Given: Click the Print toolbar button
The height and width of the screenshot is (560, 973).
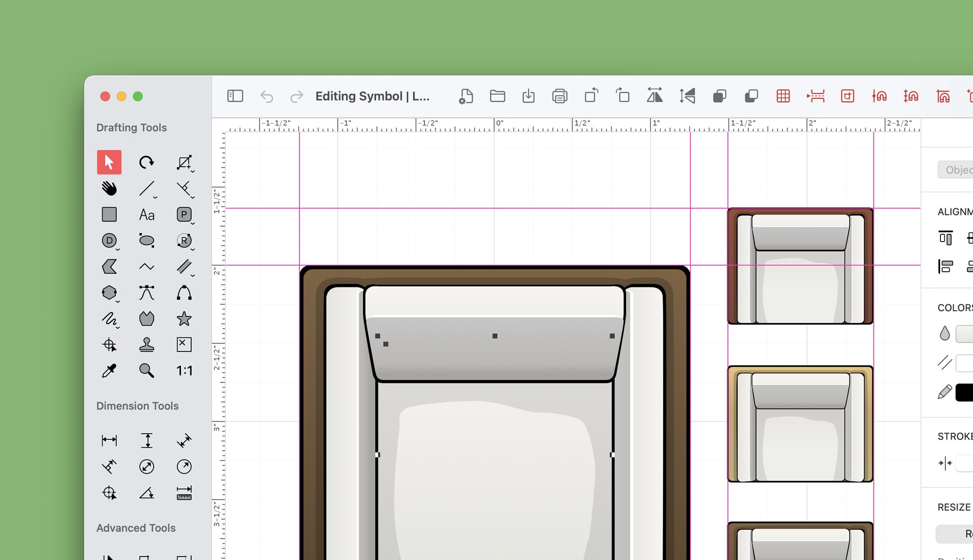Looking at the screenshot, I should [x=559, y=96].
